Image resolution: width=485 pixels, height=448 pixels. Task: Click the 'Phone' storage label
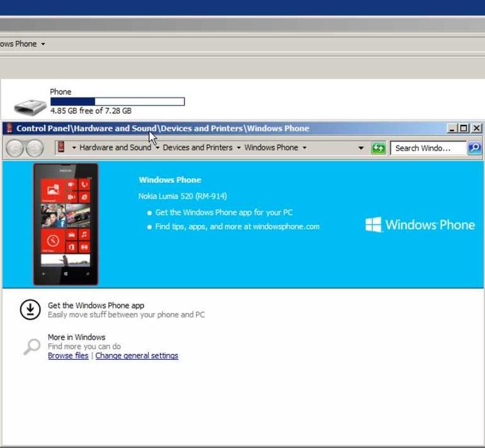pyautogui.click(x=61, y=92)
